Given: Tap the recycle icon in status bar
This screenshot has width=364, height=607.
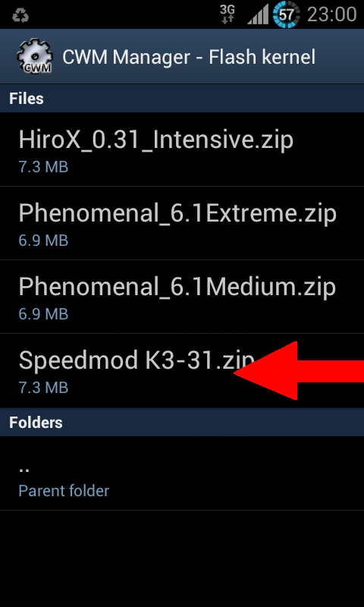Looking at the screenshot, I should coord(20,15).
